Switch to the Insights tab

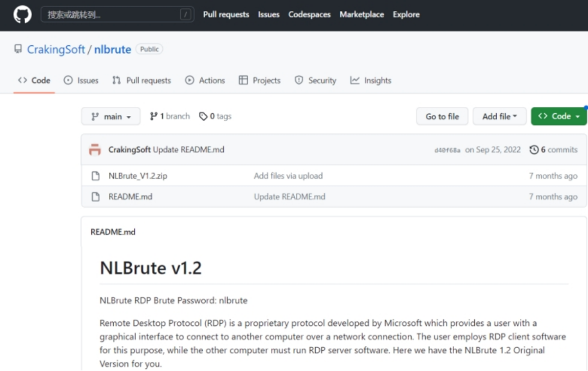click(371, 80)
